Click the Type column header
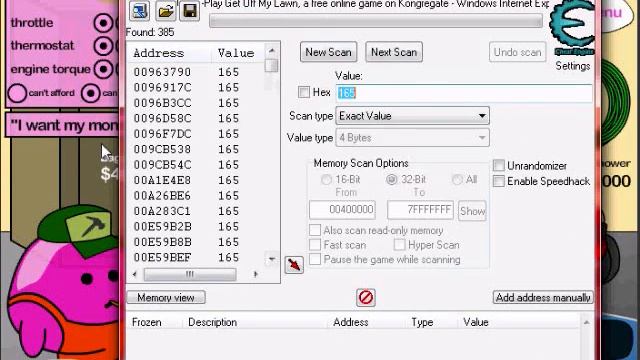 422,322
